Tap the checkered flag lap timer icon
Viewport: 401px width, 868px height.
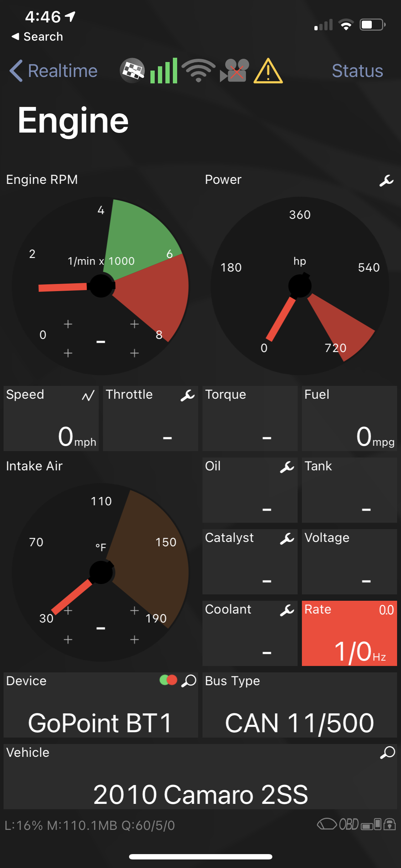tap(132, 71)
